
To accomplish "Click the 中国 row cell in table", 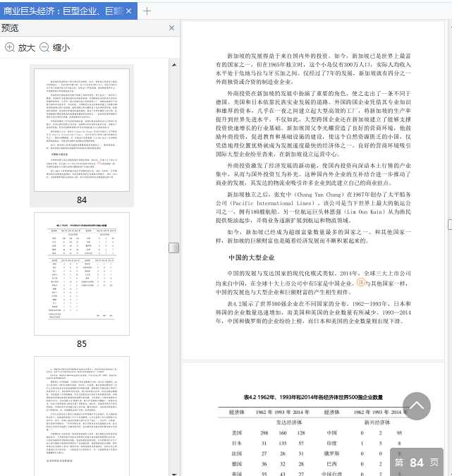I will pyautogui.click(x=332, y=433).
